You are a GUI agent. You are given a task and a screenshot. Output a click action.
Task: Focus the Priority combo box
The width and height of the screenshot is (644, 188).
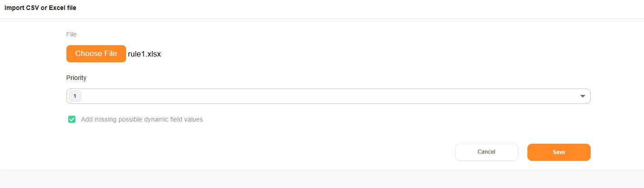pos(328,96)
